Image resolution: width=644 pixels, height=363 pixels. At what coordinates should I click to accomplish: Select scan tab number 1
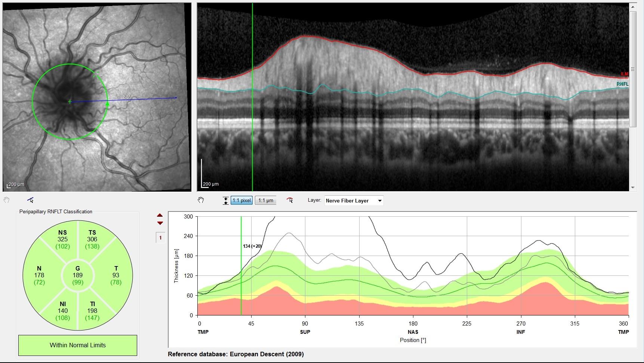click(x=160, y=238)
